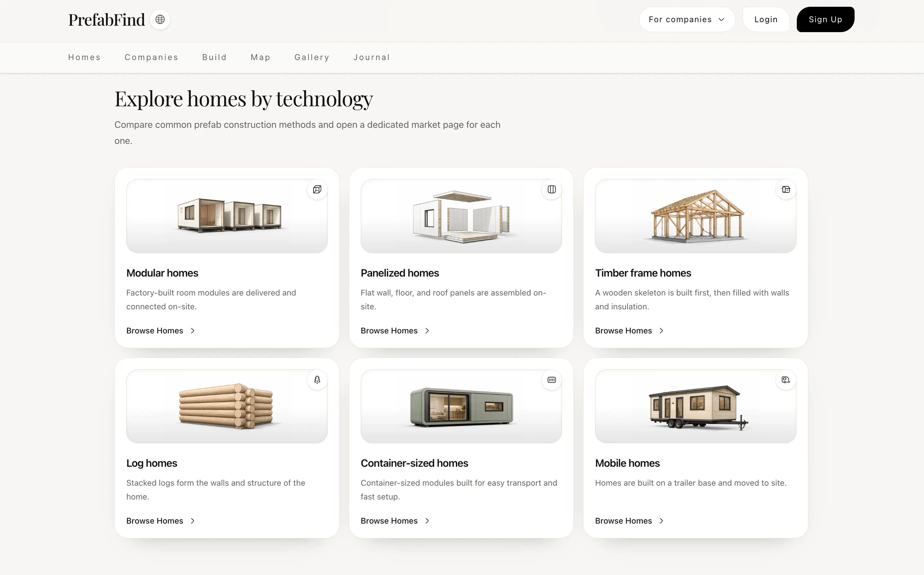Open the Gallery nav item

point(312,58)
